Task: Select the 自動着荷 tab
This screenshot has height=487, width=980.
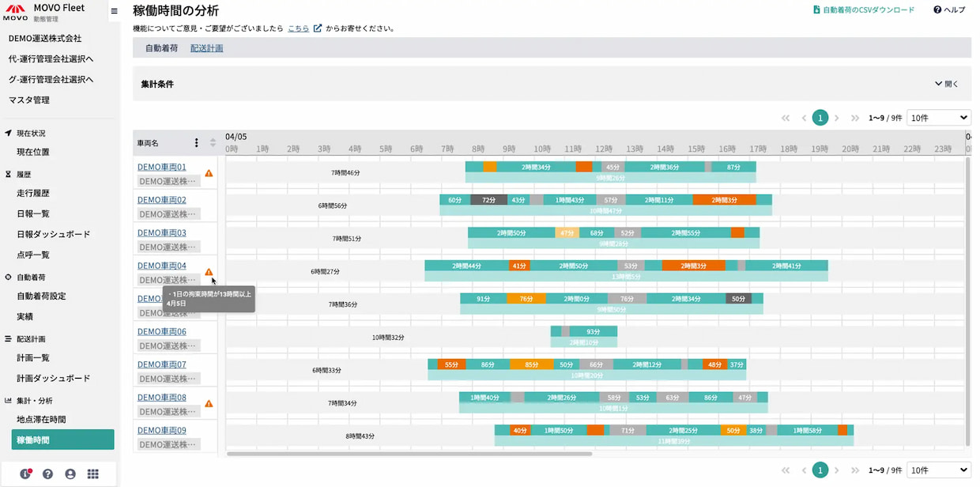Action: pyautogui.click(x=161, y=48)
